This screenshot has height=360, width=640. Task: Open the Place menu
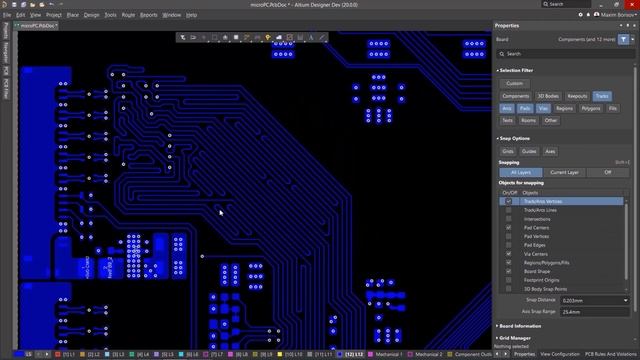pos(73,15)
